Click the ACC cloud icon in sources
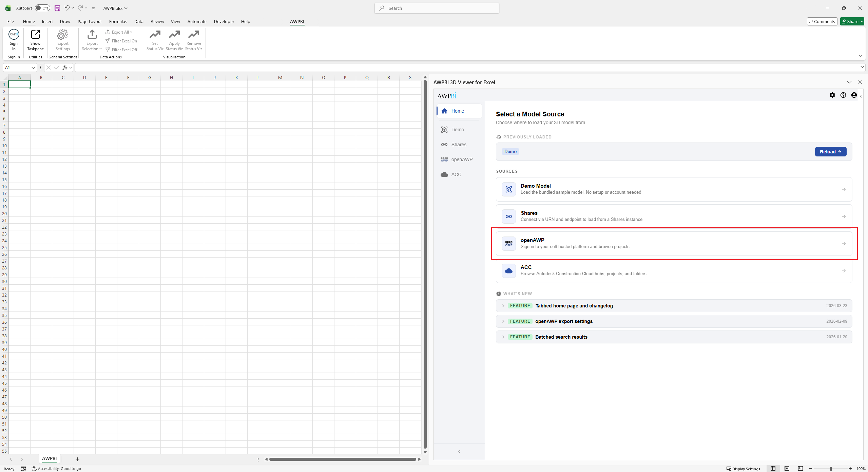The image size is (868, 472). pos(509,271)
